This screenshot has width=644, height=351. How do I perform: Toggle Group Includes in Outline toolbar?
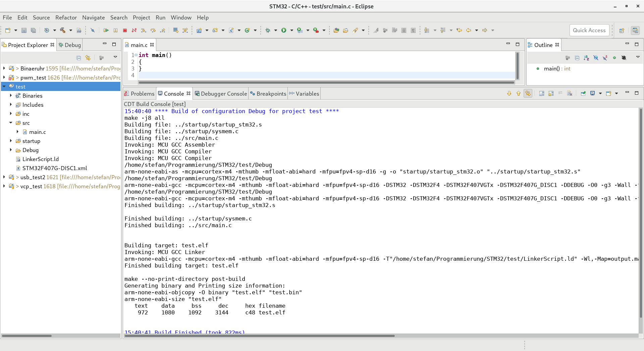coord(624,58)
